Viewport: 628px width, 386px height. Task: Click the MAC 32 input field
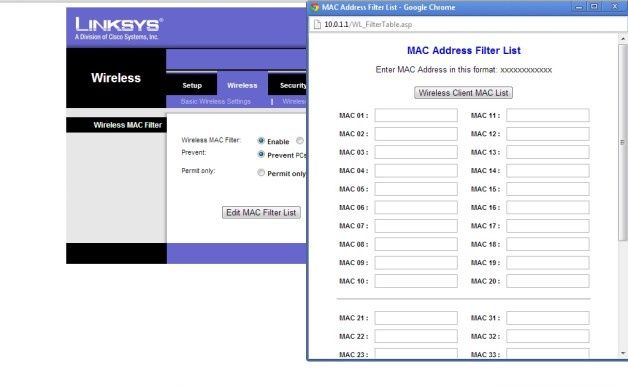point(548,336)
